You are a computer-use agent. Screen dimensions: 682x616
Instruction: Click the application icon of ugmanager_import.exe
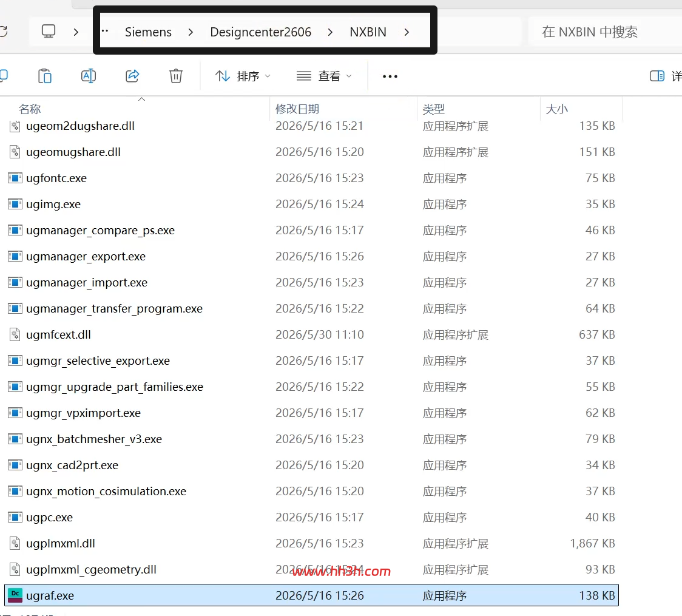tap(15, 282)
